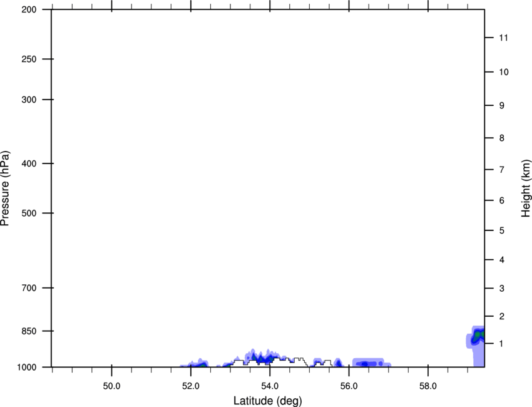Click the Height (km) axis title
The width and height of the screenshot is (532, 407).
526,188
